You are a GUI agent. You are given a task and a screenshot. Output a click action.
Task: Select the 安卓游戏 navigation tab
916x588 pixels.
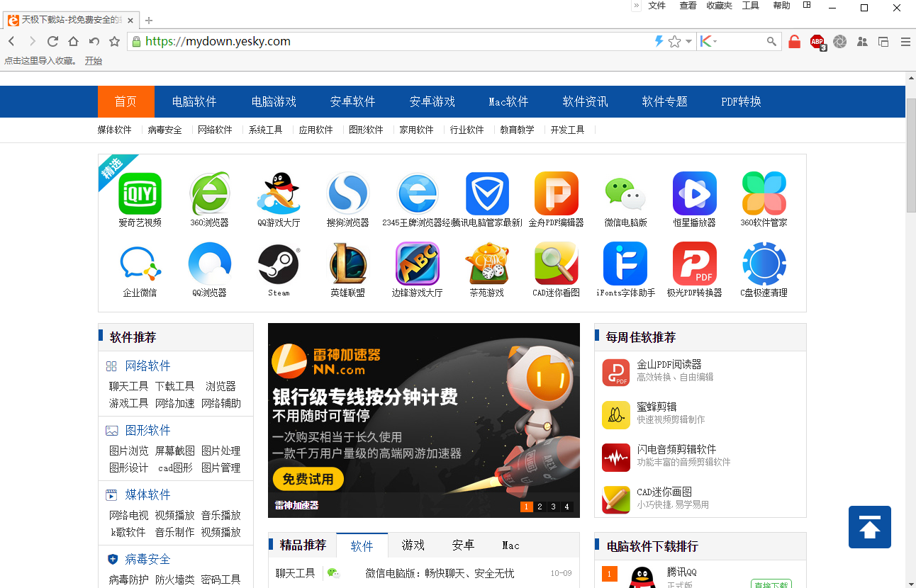[x=432, y=101]
